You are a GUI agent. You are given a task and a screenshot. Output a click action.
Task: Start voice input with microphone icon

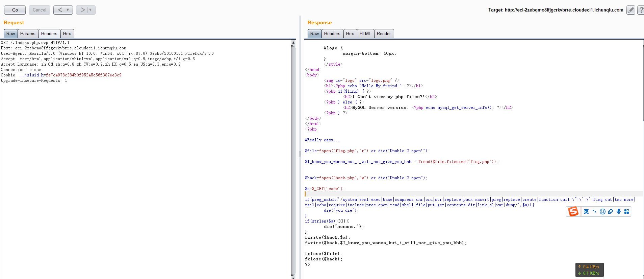tap(619, 211)
